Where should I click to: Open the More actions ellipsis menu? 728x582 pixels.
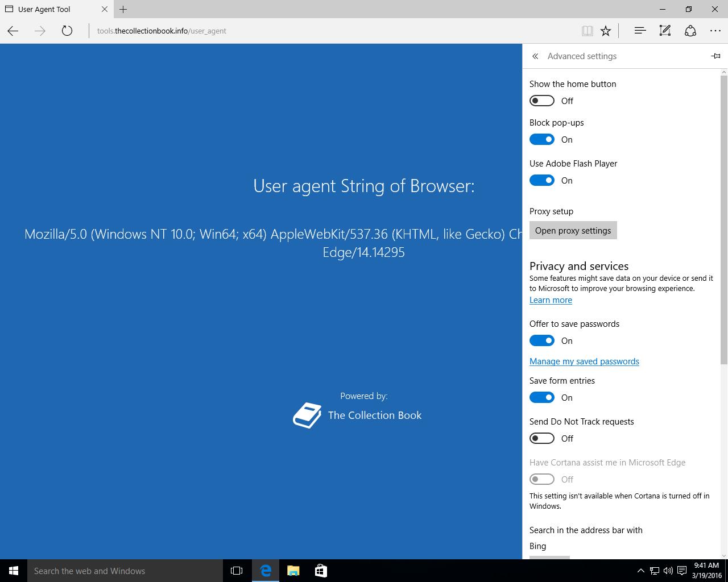715,31
